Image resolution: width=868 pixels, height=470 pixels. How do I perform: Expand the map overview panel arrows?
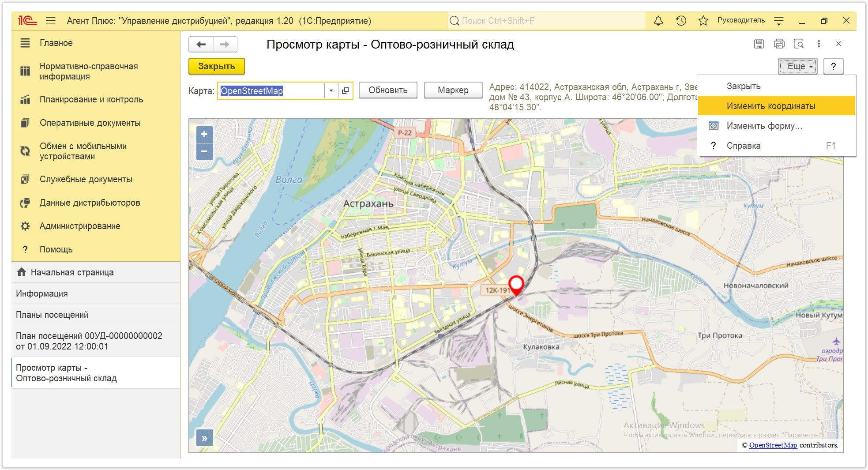pyautogui.click(x=204, y=438)
